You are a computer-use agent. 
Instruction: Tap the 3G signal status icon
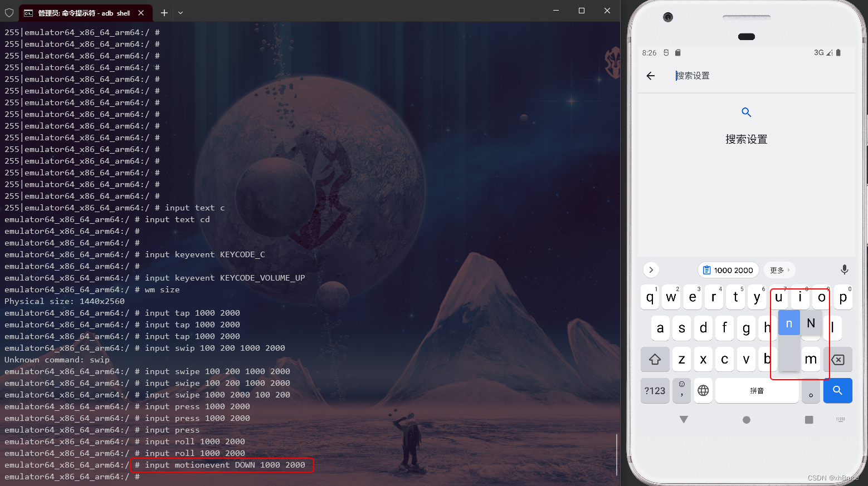(x=823, y=53)
